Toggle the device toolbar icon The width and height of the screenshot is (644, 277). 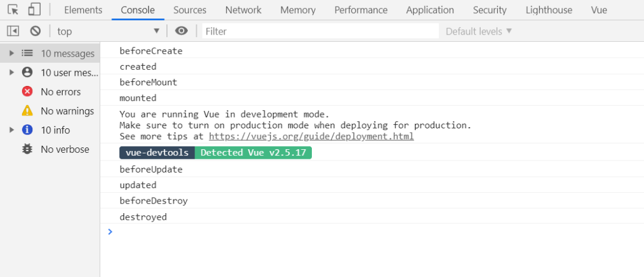point(35,10)
